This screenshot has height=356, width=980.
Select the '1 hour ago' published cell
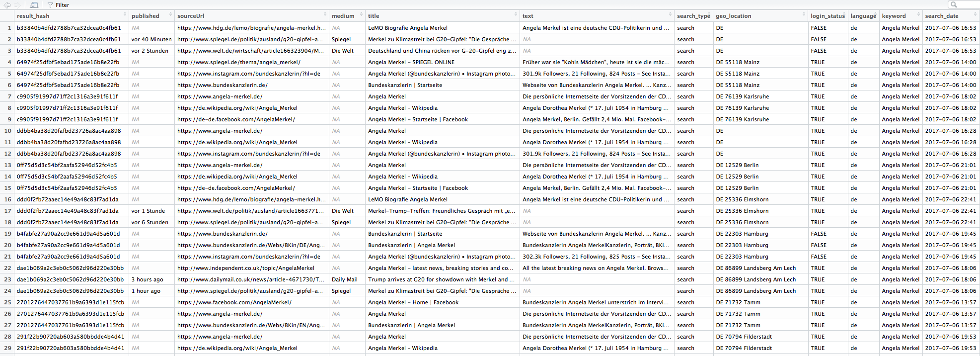151,291
